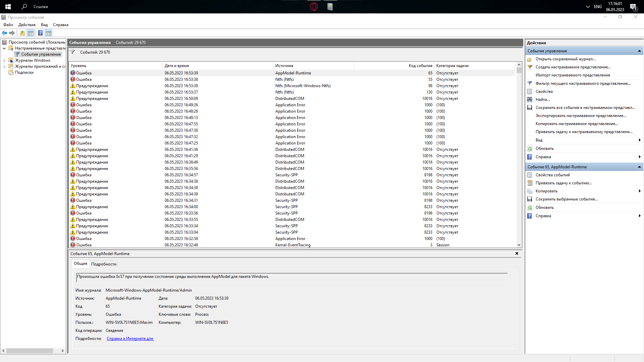This screenshot has height=362, width=644.
Task: Click Импорт настраиваемого представления
Action: pos(573,75)
